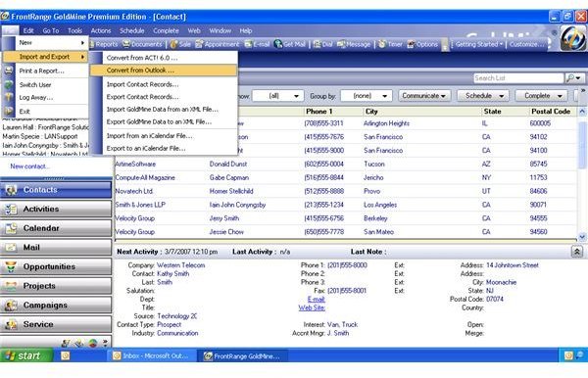Click the FrontRange GoldMine taskbar item
This screenshot has height=378, width=588.
(x=244, y=355)
